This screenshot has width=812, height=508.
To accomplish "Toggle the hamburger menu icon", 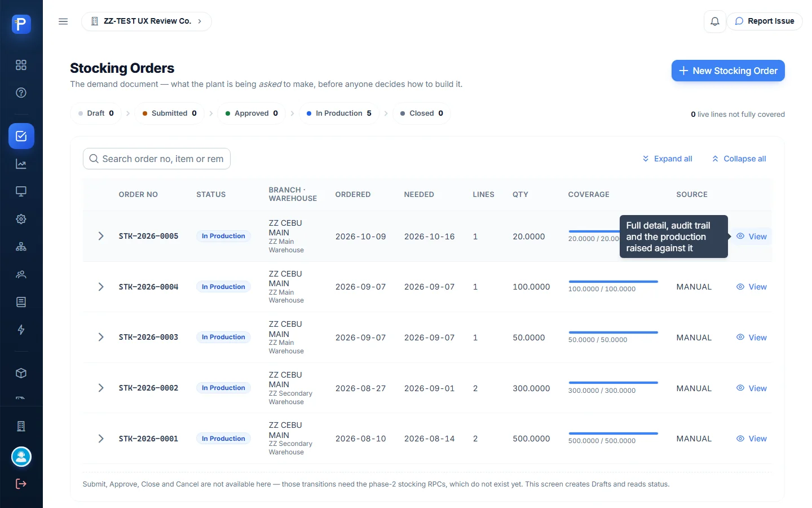I will 63,21.
